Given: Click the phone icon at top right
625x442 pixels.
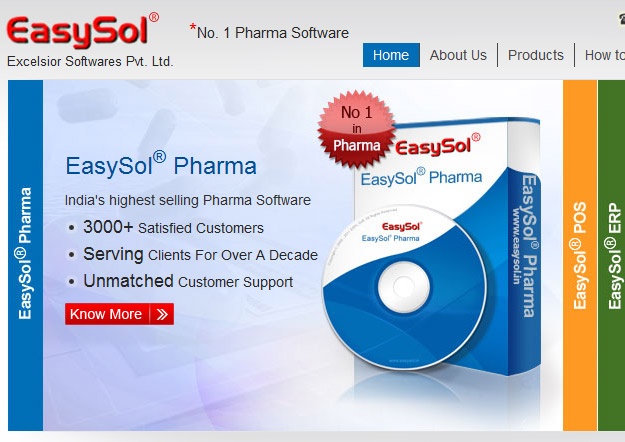Looking at the screenshot, I should (x=621, y=19).
